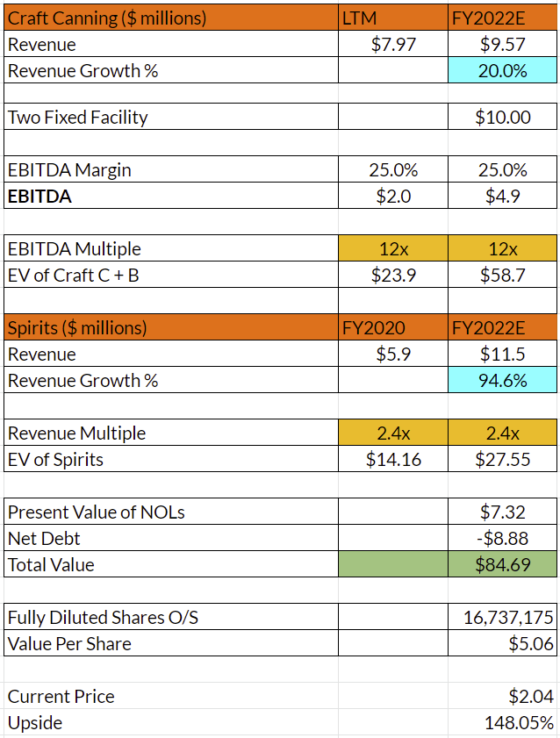The image size is (560, 738).
Task: Click the bold EBITDA row label
Action: point(39,197)
